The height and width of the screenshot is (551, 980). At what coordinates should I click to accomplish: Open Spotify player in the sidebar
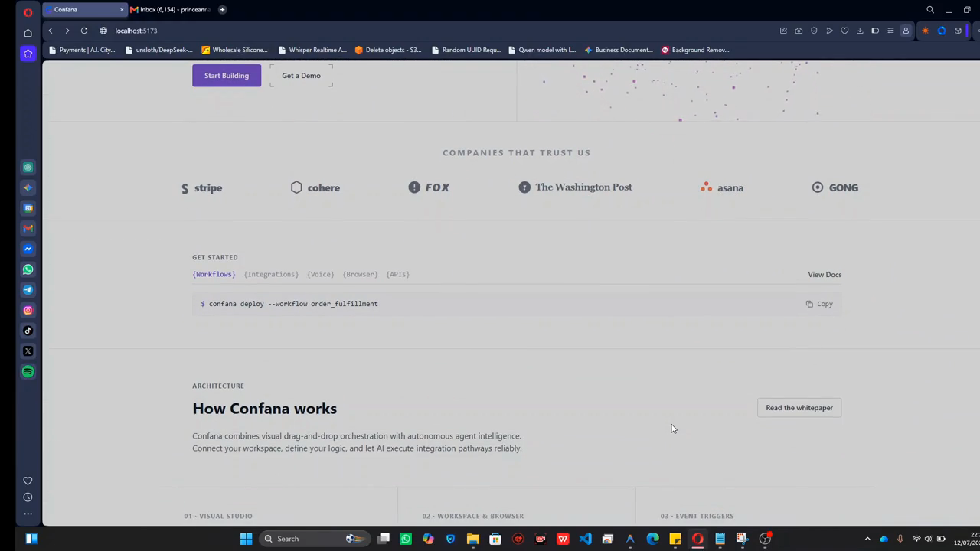tap(28, 372)
